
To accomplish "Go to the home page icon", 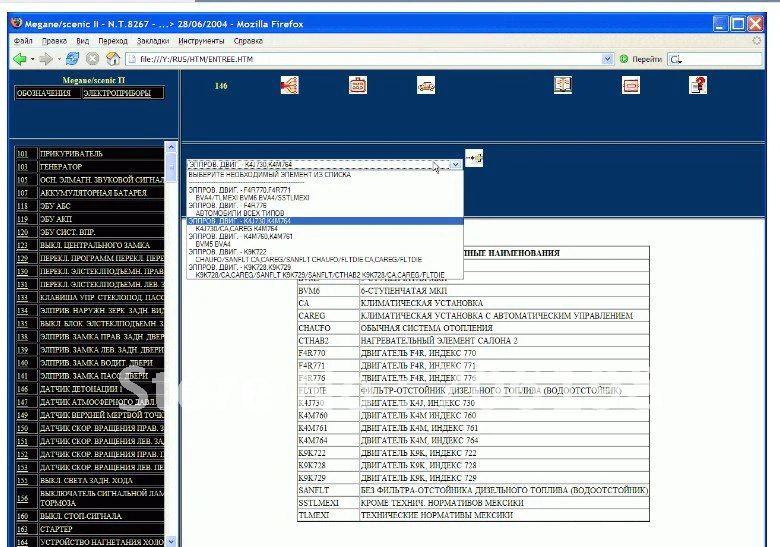I will (x=113, y=59).
